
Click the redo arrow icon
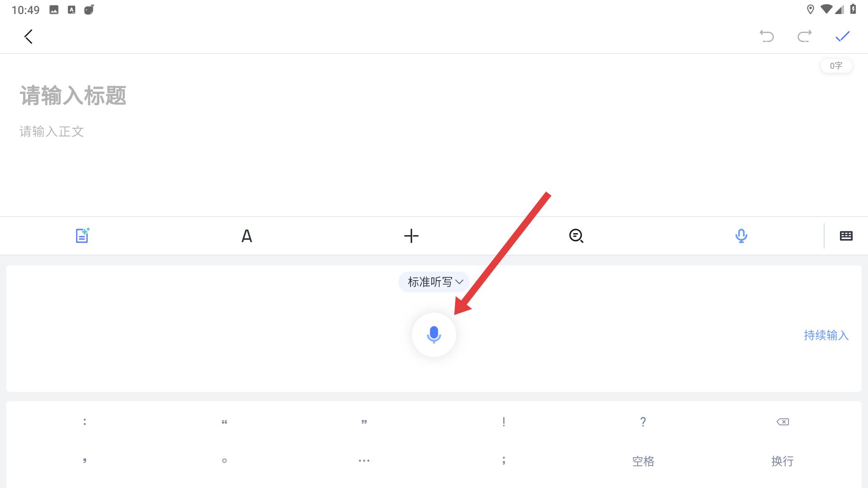coord(805,36)
